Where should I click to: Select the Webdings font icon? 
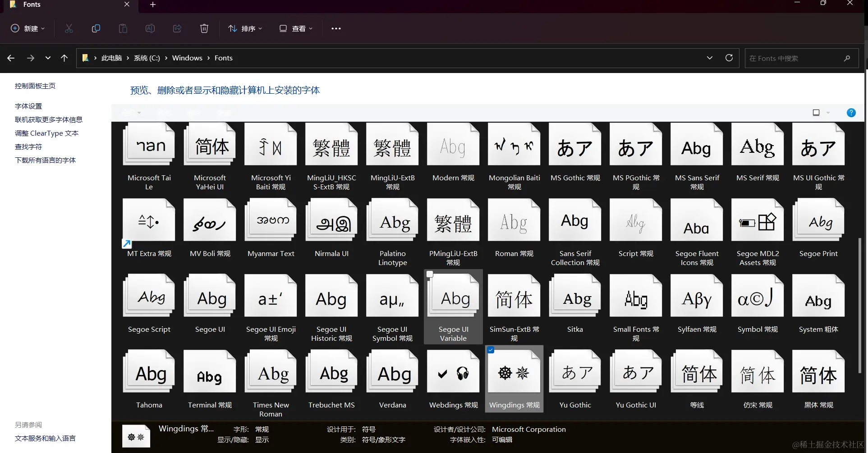[x=453, y=372]
